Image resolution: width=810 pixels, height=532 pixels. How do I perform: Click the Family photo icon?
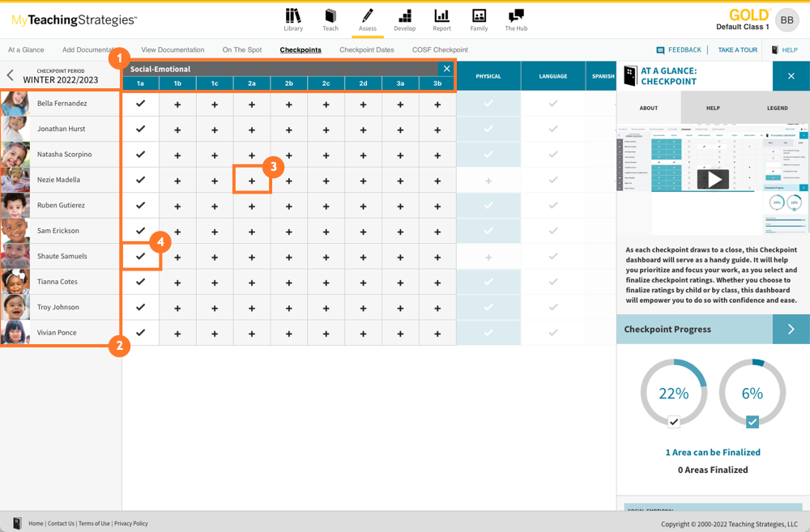point(479,16)
